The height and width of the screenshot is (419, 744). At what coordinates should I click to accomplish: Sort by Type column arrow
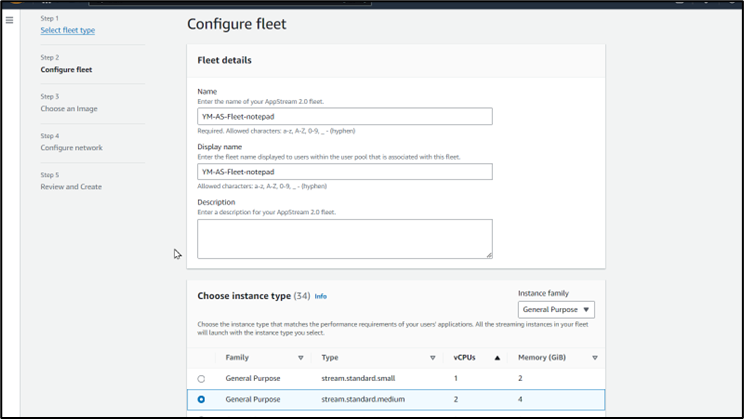(x=432, y=358)
